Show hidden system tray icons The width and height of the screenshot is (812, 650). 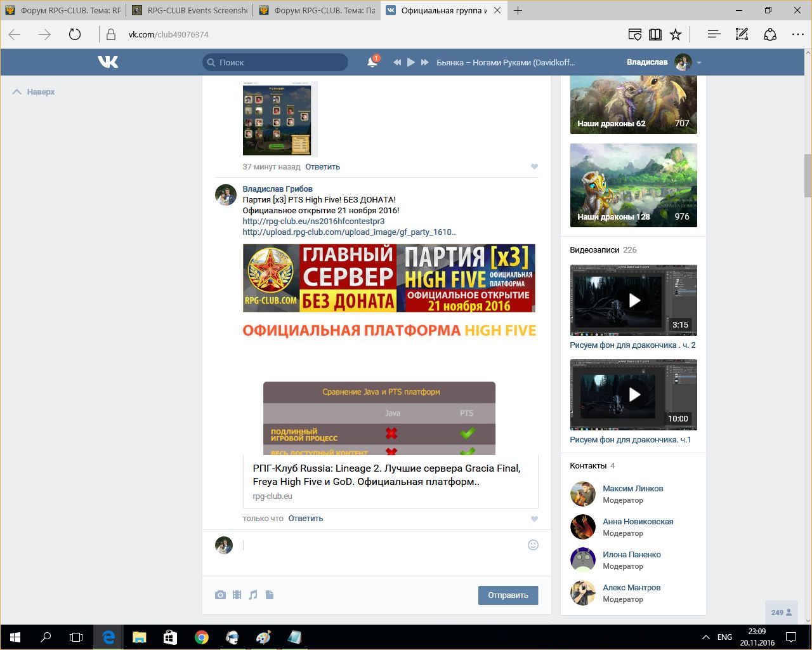(705, 637)
